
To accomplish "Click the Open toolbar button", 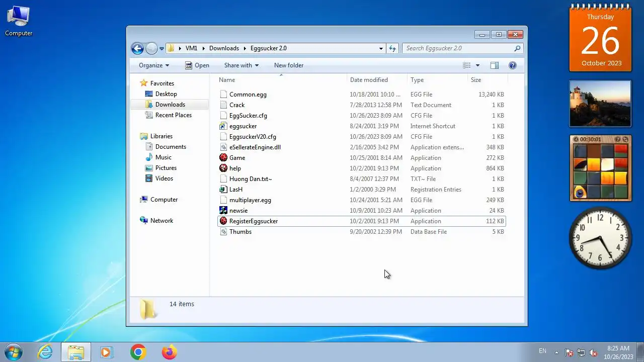I will (197, 65).
